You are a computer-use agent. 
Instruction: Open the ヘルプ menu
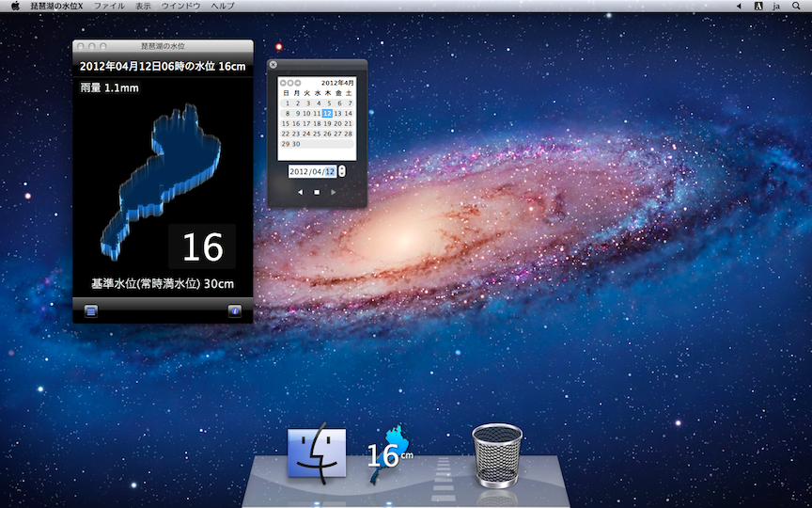pyautogui.click(x=223, y=7)
